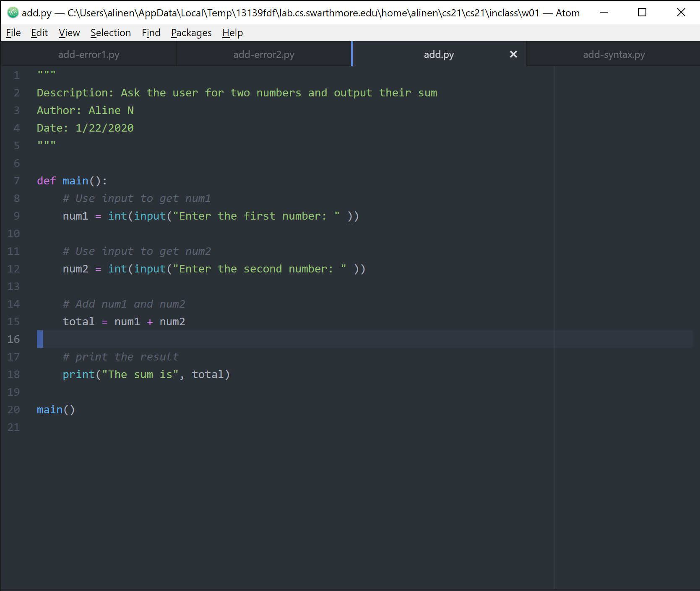Click line number 21 in gutter
Viewport: 700px width, 591px height.
[x=13, y=428]
